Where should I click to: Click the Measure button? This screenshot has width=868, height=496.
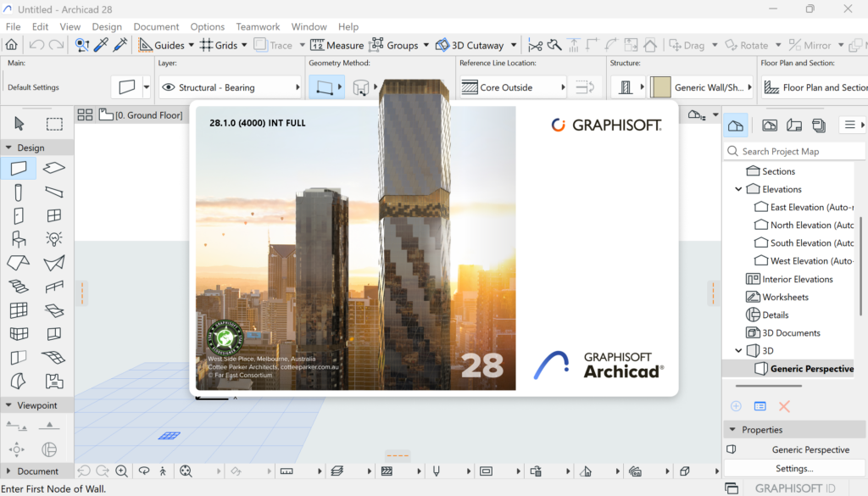click(337, 45)
